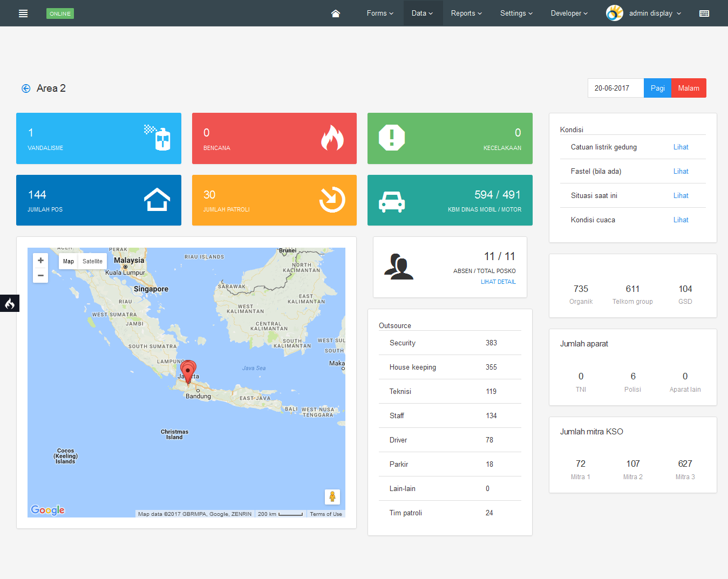The image size is (728, 579).
Task: Click the back arrow beside Area 2
Action: [26, 88]
